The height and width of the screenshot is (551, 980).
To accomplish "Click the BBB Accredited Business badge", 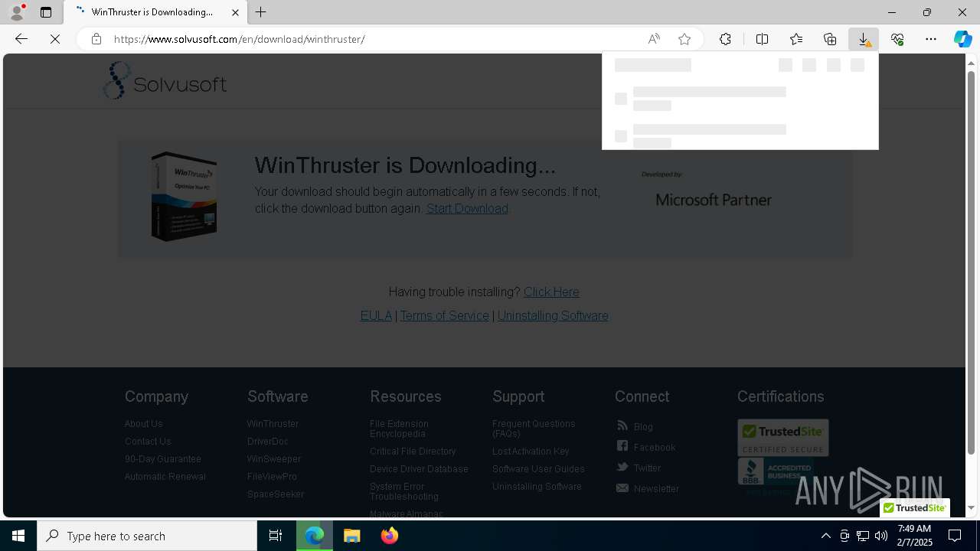I will coord(775,476).
